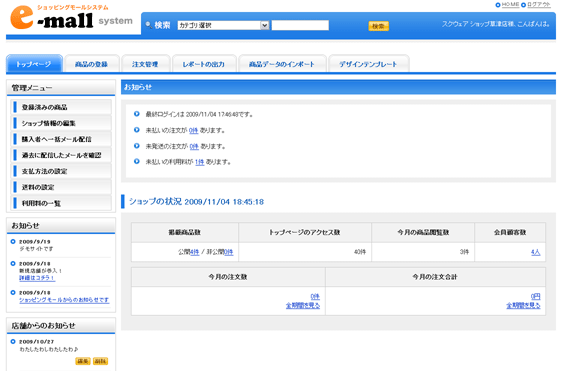This screenshot has width=563, height=371.
Task: Click 全期間を見る under monthly order total
Action: [523, 305]
